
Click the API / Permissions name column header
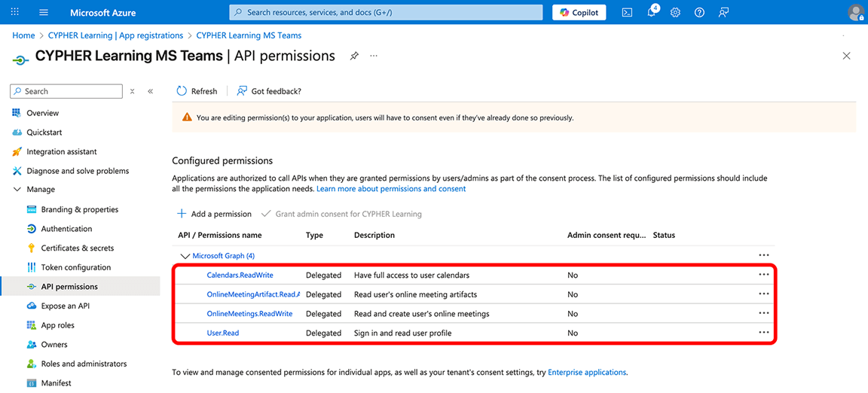(x=220, y=235)
